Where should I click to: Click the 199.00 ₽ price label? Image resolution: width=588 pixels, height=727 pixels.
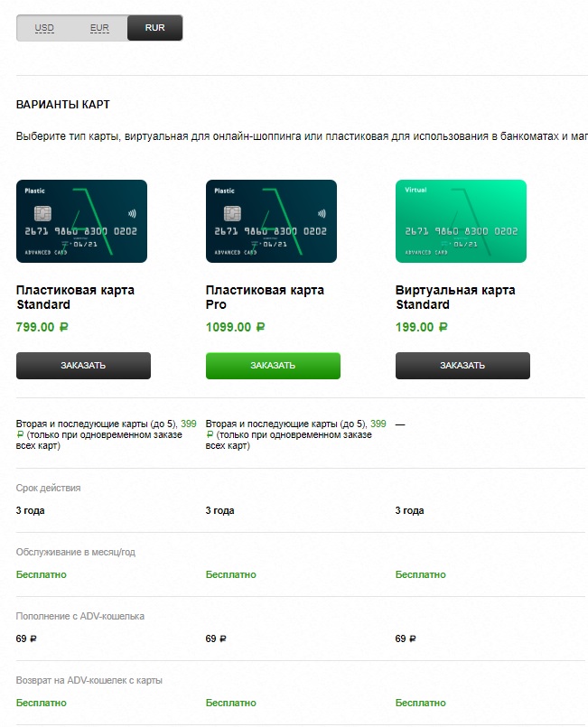pyautogui.click(x=422, y=327)
